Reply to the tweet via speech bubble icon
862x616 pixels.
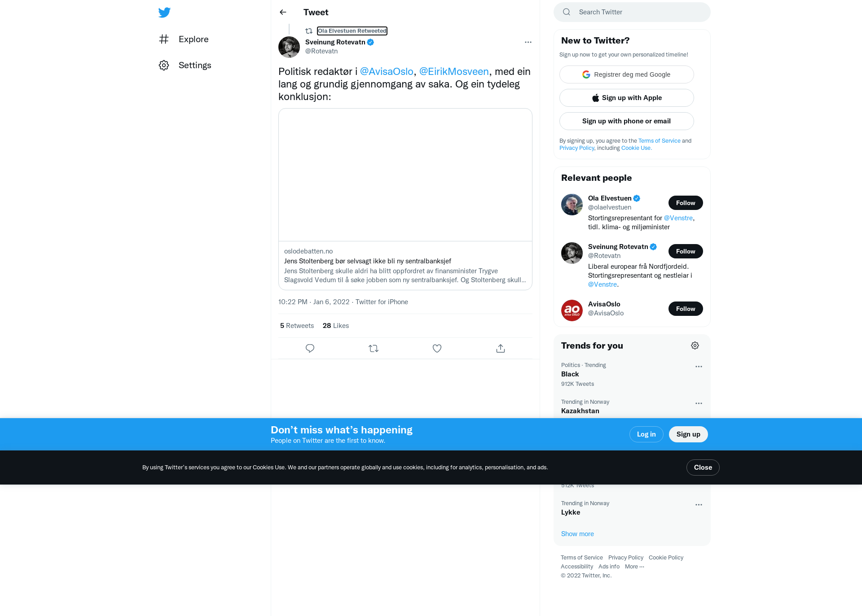click(x=310, y=348)
